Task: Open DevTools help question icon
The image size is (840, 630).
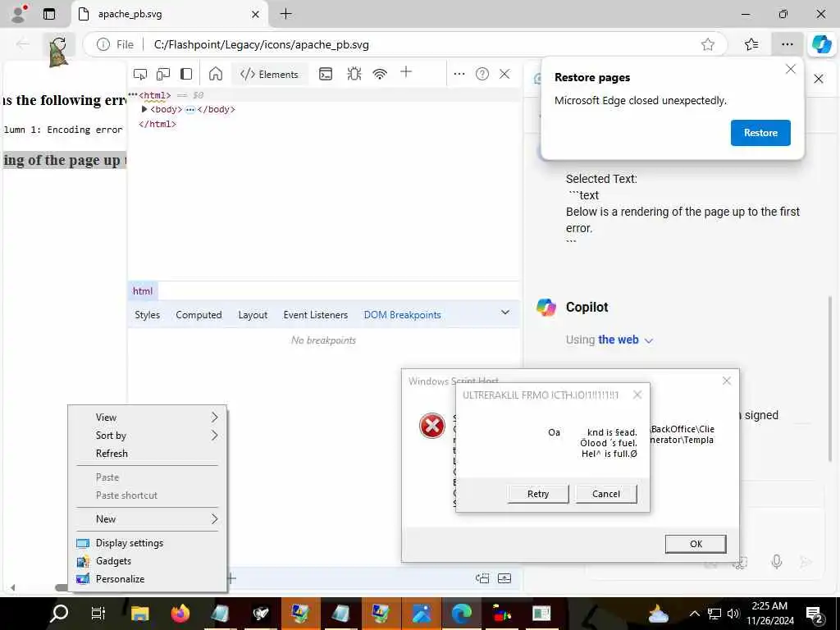Action: pyautogui.click(x=482, y=74)
